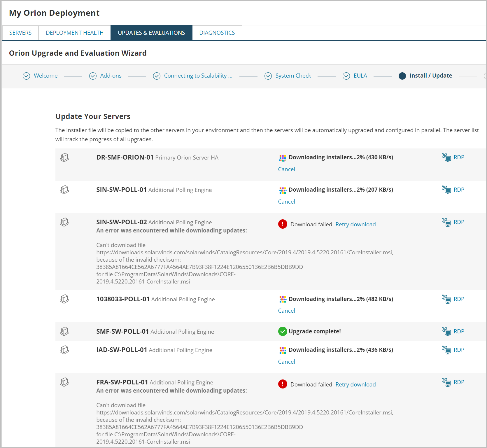Click the RDP icon for IAD-SW-POLL-01
The height and width of the screenshot is (448, 487).
coord(446,350)
